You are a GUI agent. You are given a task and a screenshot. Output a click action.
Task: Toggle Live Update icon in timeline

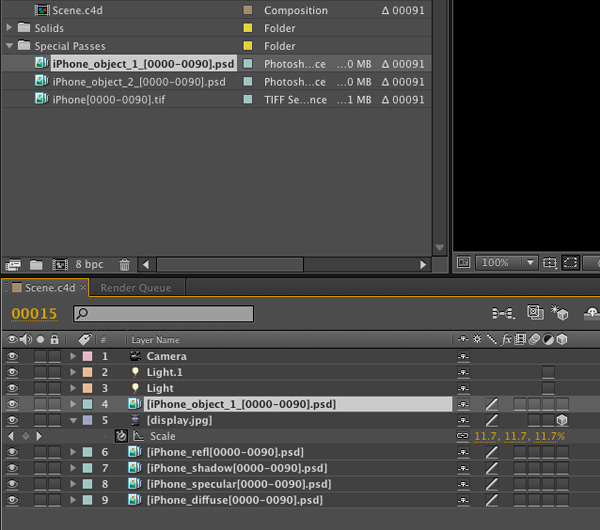tap(535, 312)
